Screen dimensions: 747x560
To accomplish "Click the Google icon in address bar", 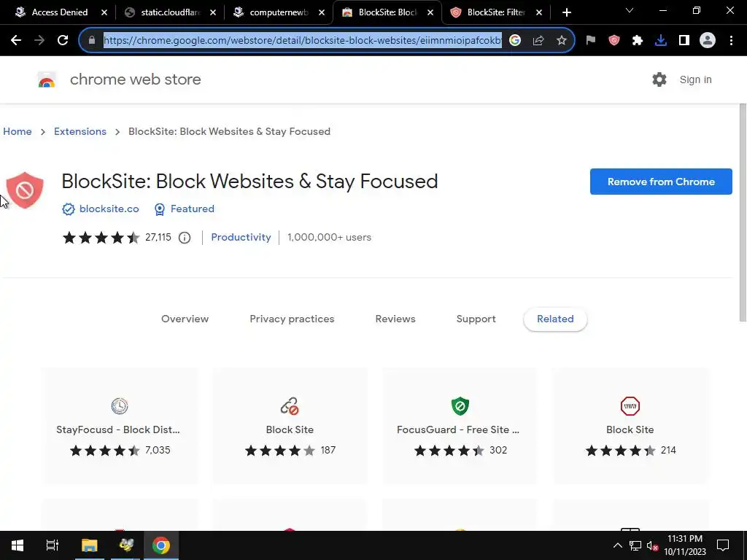I will [x=515, y=41].
